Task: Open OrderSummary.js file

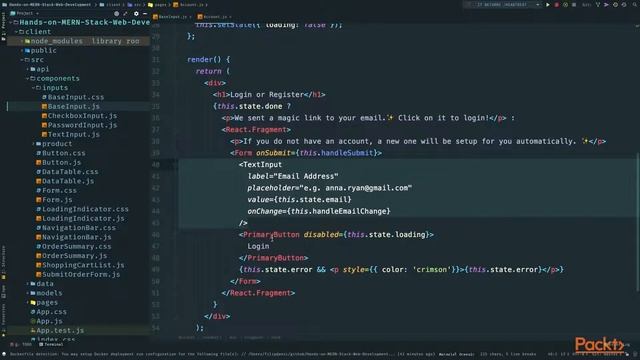Action: coord(71,256)
